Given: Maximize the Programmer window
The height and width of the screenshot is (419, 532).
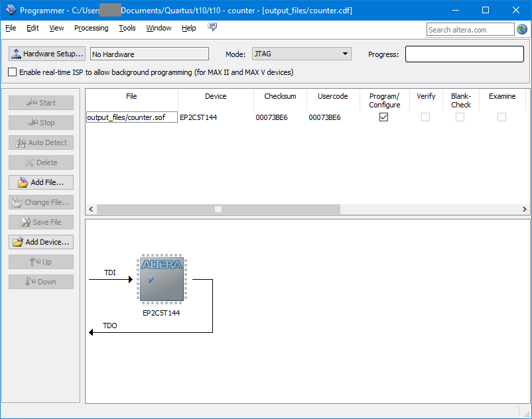Looking at the screenshot, I should pyautogui.click(x=486, y=10).
